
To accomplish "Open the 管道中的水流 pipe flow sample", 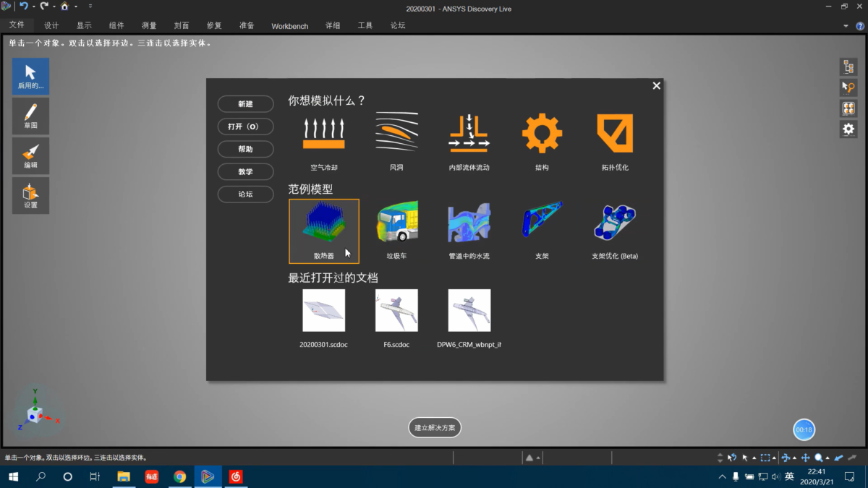I will (x=469, y=231).
